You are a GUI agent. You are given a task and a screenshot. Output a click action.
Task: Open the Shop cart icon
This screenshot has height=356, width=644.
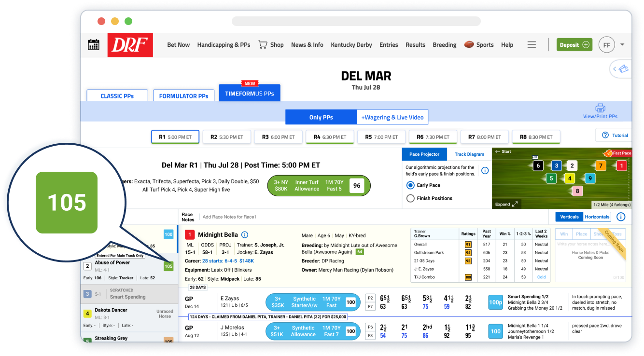[263, 44]
